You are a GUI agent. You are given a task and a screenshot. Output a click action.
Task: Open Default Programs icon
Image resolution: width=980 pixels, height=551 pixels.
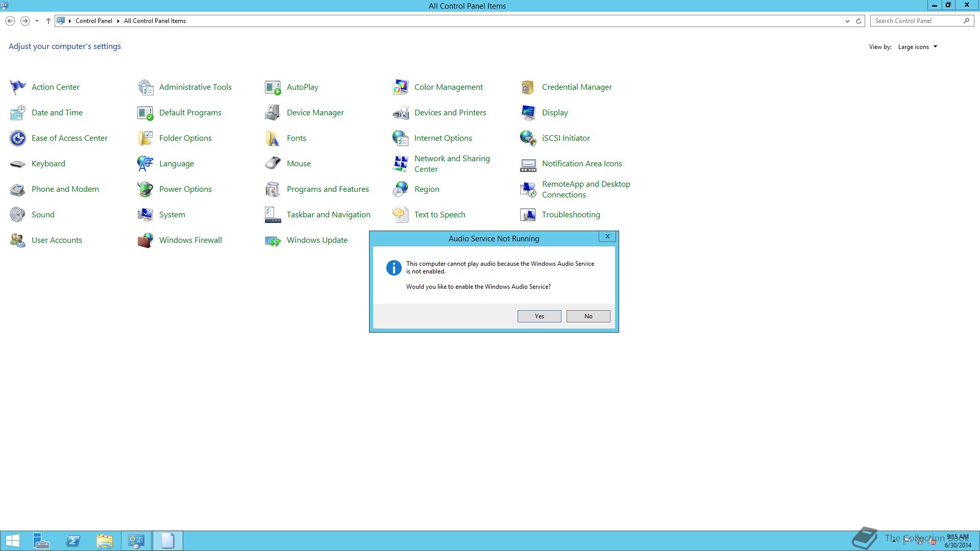click(x=145, y=113)
